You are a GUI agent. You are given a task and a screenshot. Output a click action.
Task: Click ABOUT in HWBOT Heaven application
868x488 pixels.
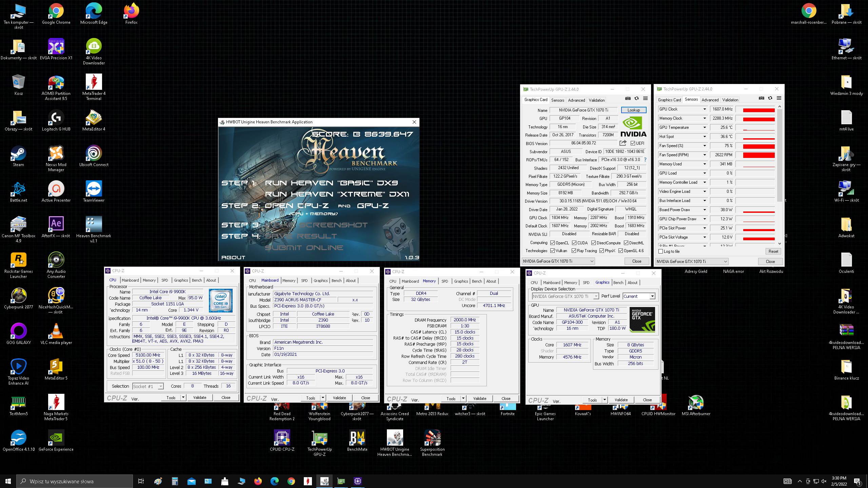point(233,258)
